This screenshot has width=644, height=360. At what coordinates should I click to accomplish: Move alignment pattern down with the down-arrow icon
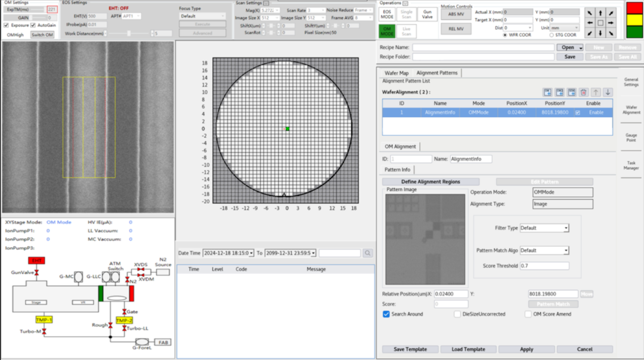[x=608, y=92]
